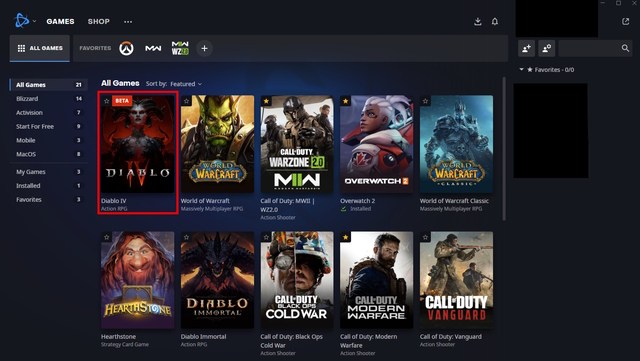Click the Diablo IV title text
The height and width of the screenshot is (361, 640).
coord(114,201)
